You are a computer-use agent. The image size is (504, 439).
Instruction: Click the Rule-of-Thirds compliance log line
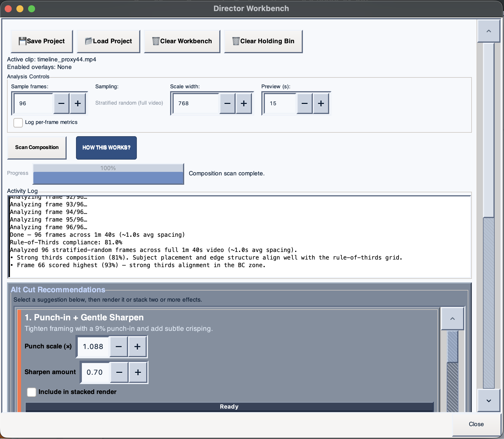(x=66, y=242)
